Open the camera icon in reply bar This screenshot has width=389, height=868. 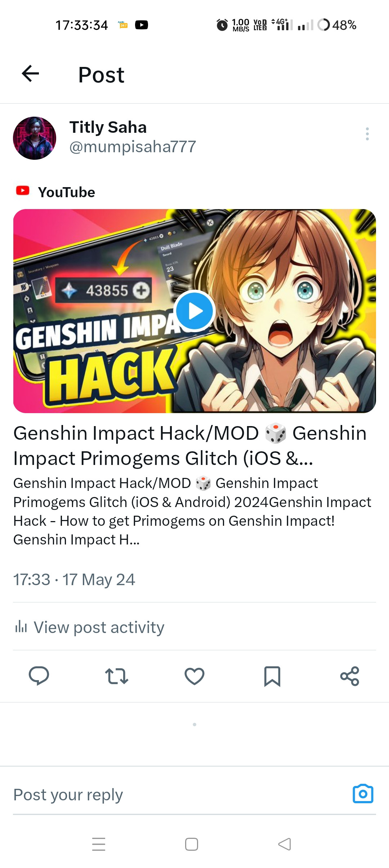[363, 794]
